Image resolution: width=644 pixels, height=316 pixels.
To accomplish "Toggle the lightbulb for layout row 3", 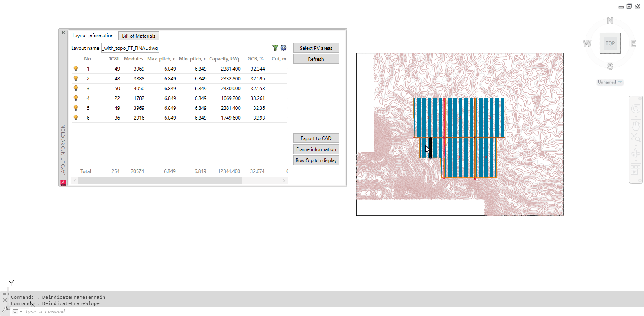I will pyautogui.click(x=76, y=88).
